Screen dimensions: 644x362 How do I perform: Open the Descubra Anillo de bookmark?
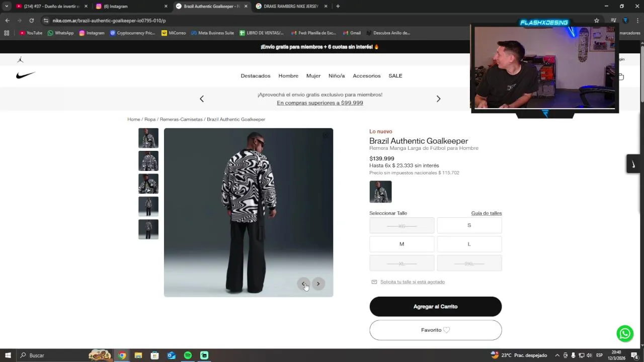[x=388, y=33]
